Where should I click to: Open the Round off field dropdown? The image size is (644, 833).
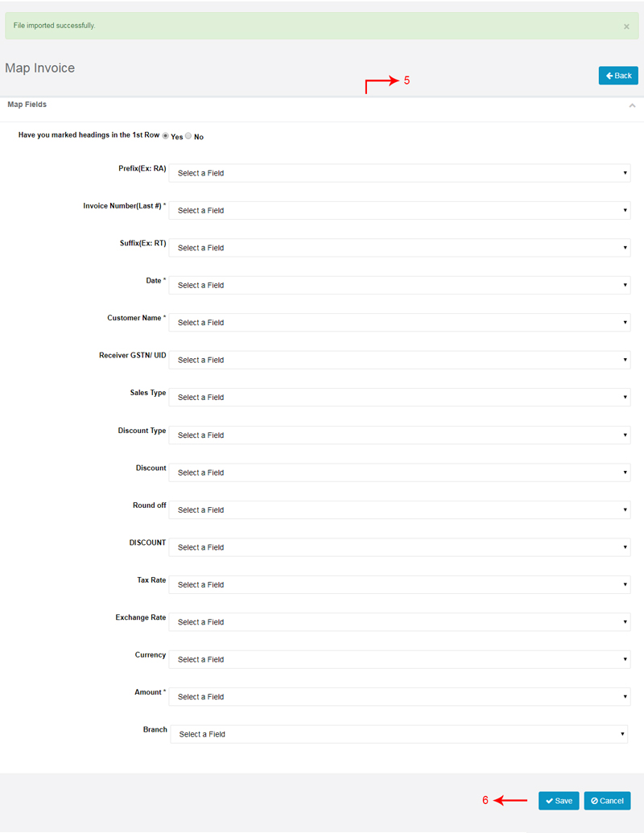tap(399, 510)
